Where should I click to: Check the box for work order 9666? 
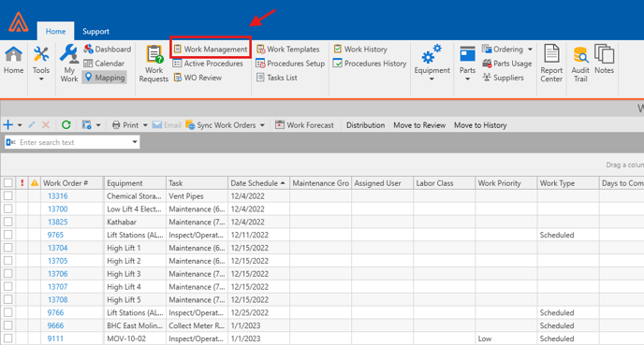[x=7, y=325]
